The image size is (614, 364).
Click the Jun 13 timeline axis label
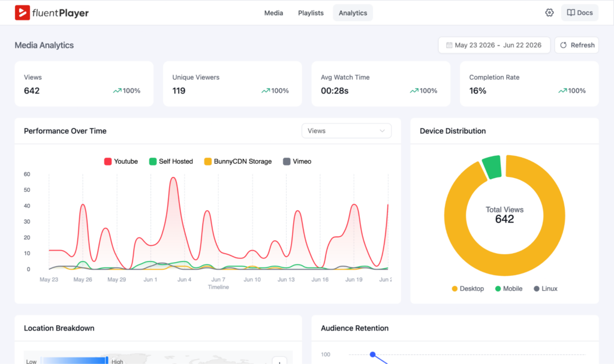click(286, 279)
